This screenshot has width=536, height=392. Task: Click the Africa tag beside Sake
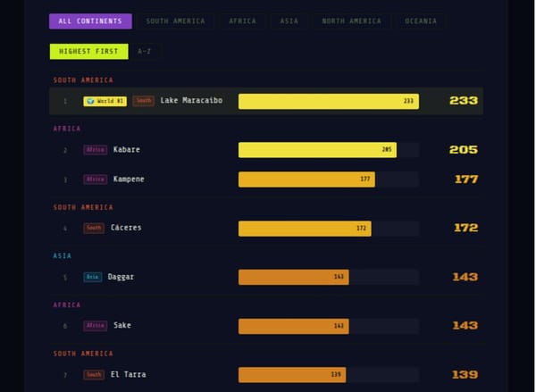point(95,325)
